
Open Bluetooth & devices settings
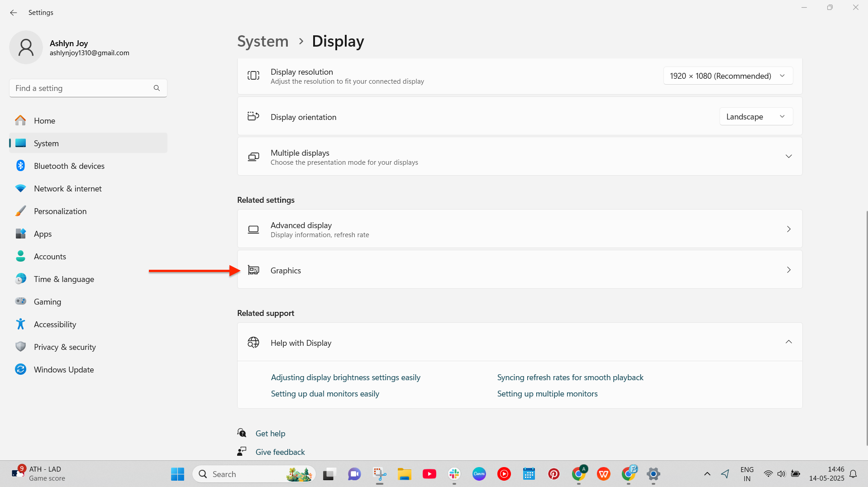69,166
